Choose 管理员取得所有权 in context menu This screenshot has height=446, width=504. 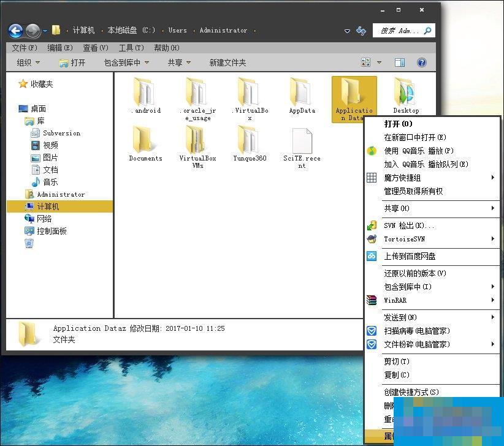pos(433,191)
